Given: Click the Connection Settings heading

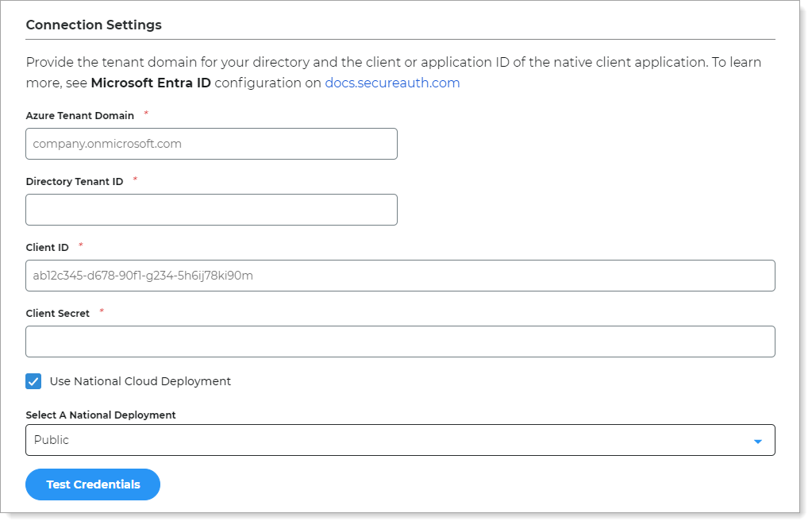Looking at the screenshot, I should pos(94,25).
